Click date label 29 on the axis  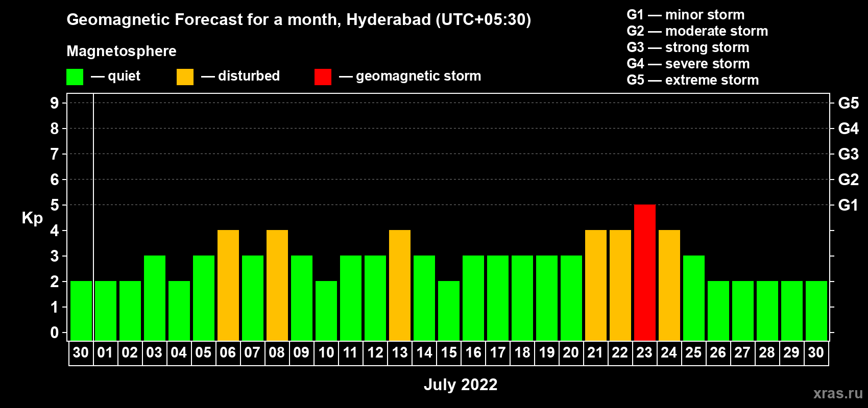(x=791, y=352)
